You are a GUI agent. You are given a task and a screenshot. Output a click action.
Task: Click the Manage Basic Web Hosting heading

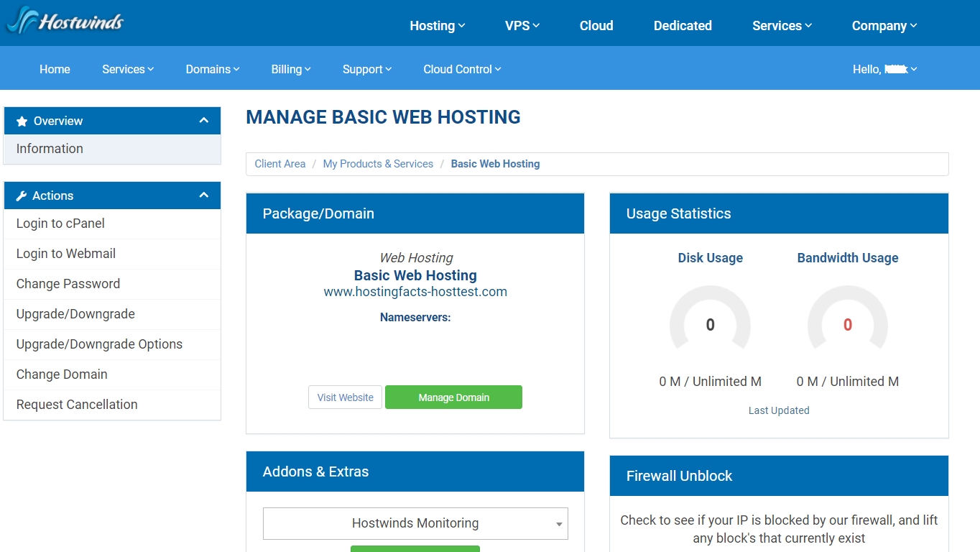pyautogui.click(x=383, y=117)
